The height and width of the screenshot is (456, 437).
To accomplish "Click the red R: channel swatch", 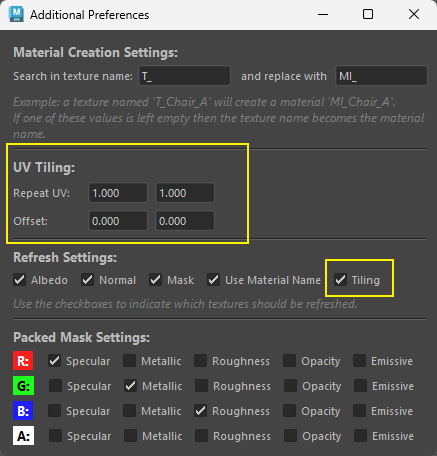I will 23,361.
